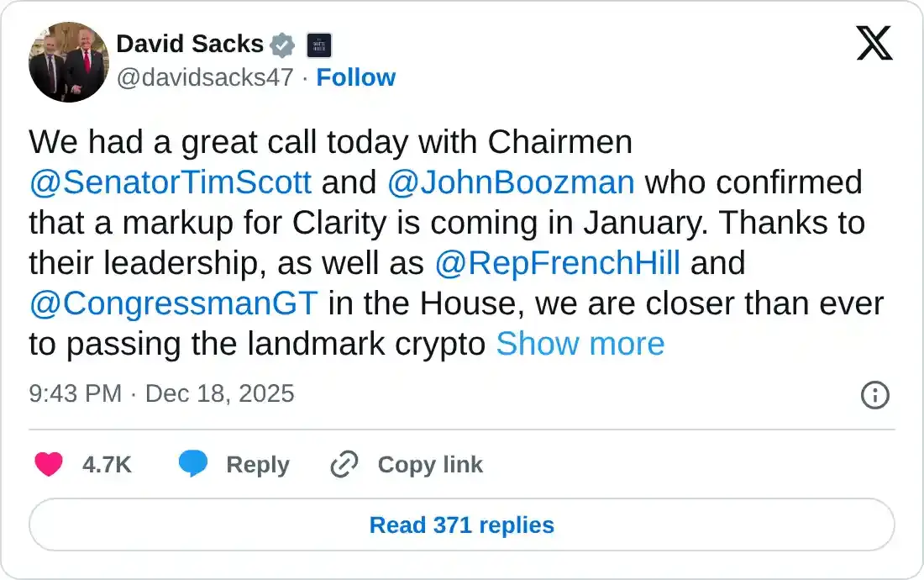Image resolution: width=924 pixels, height=580 pixels.
Task: Click the White House affiliation badge
Action: click(320, 45)
